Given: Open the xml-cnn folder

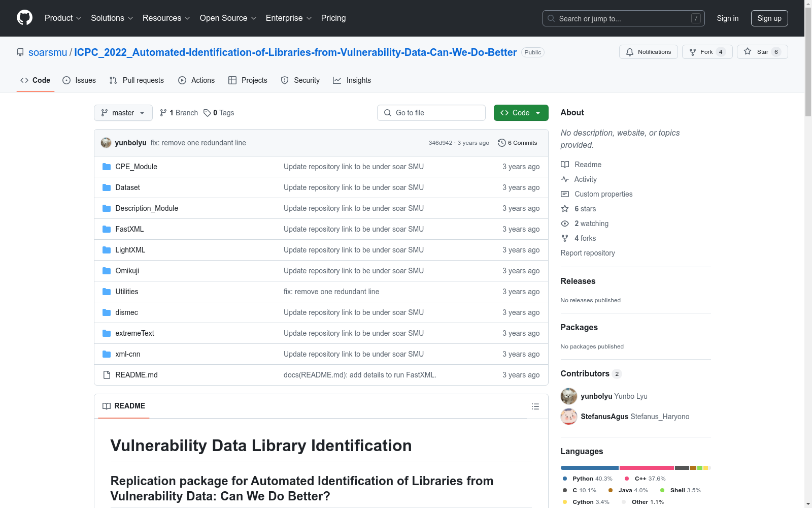Looking at the screenshot, I should [x=127, y=354].
